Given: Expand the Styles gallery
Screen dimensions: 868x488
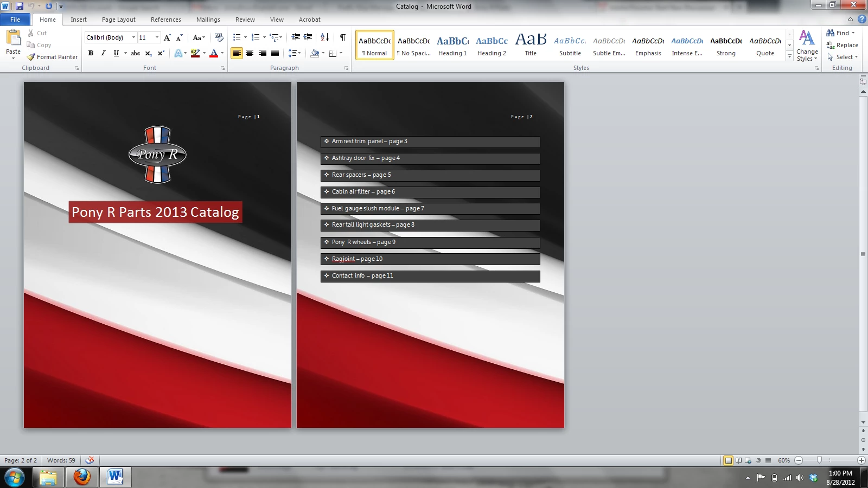Looking at the screenshot, I should tap(789, 56).
